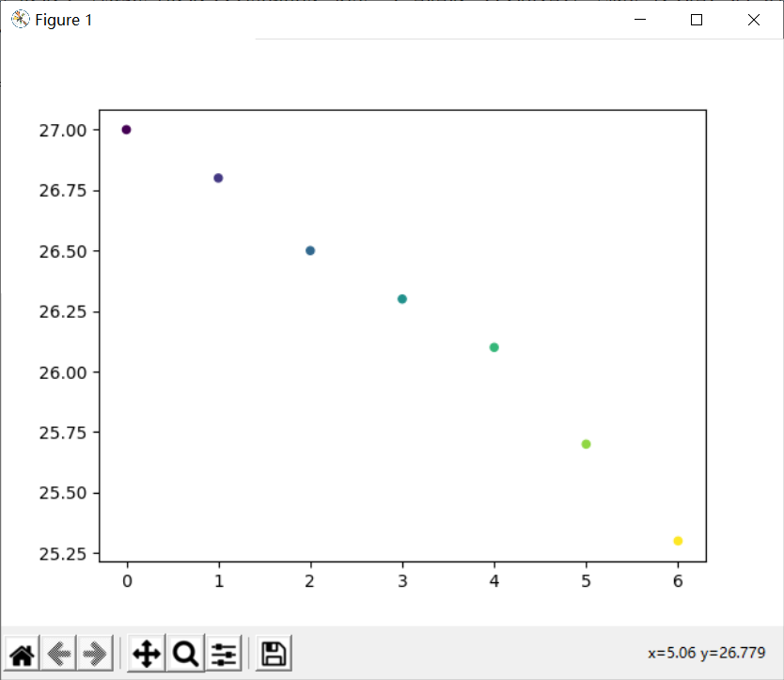Save the figure with floppy disk icon
The image size is (784, 680).
pos(274,654)
